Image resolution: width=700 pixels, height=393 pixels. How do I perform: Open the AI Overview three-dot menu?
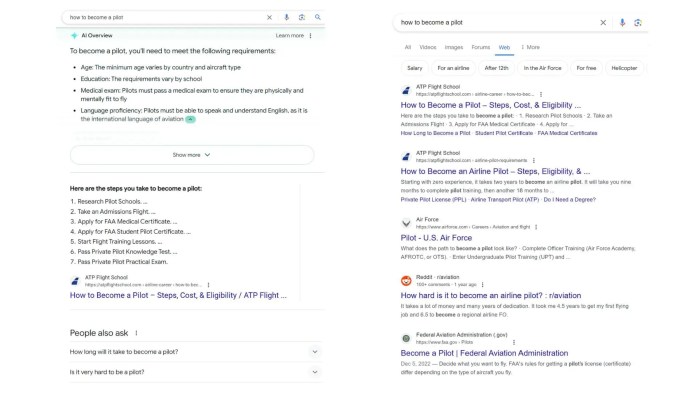(x=311, y=36)
